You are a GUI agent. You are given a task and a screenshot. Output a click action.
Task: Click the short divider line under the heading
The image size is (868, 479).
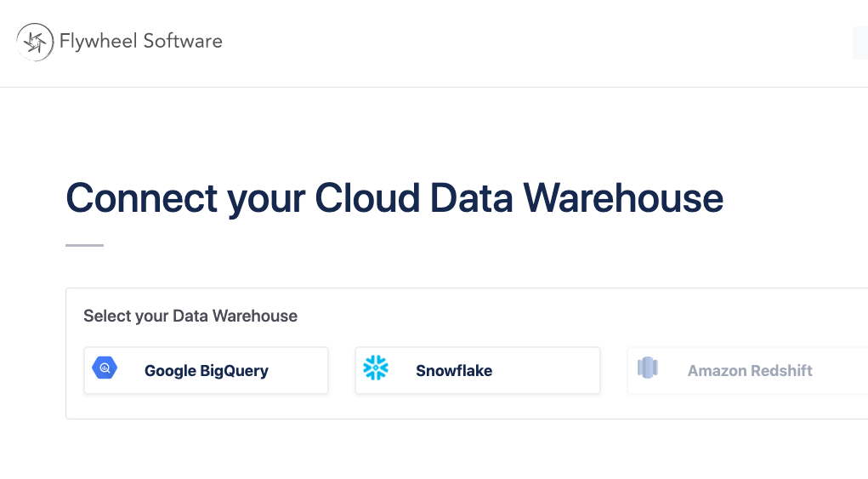(84, 245)
